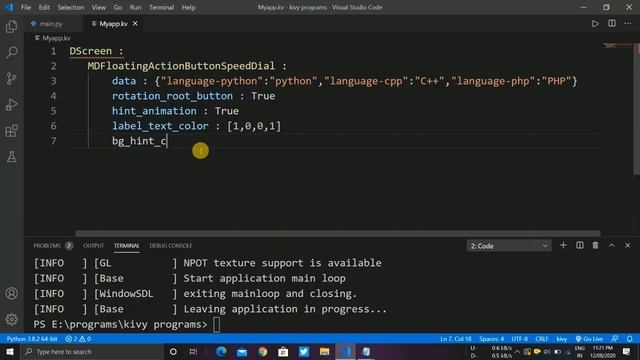Click line number 4 in the gutter

click(53, 96)
